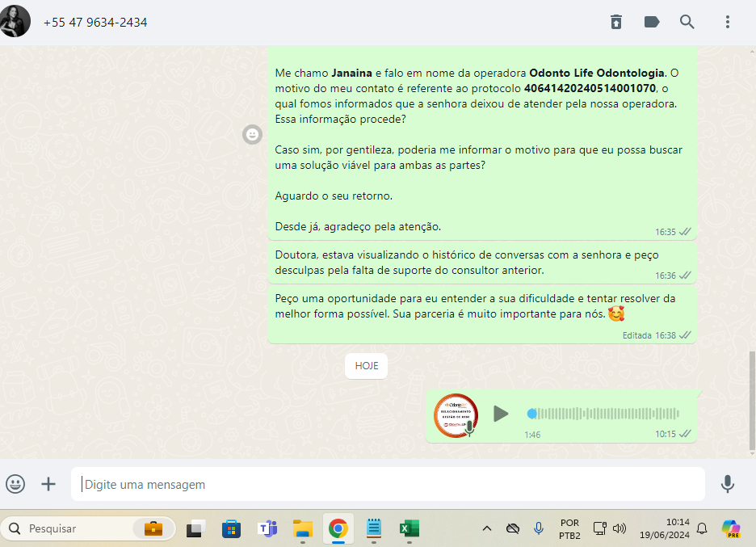
Task: Open the three-dot chat menu
Action: click(728, 22)
